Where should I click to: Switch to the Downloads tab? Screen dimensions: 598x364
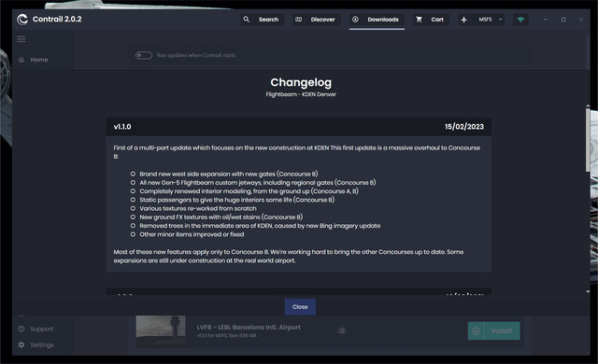377,20
